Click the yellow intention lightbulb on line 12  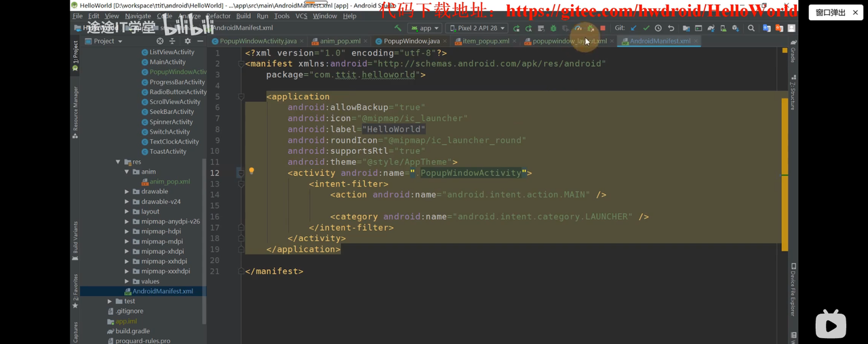[x=252, y=172]
